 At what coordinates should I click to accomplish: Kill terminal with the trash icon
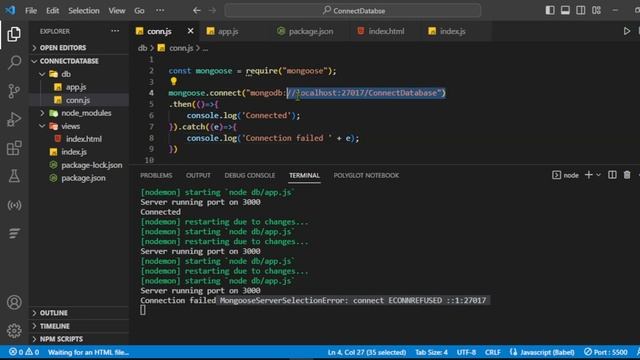point(627,175)
